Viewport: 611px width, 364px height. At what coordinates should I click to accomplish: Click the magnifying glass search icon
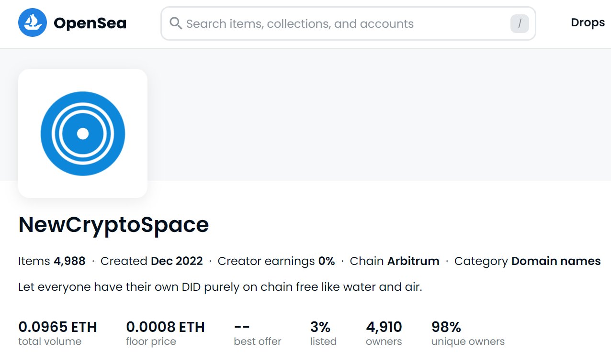tap(176, 23)
